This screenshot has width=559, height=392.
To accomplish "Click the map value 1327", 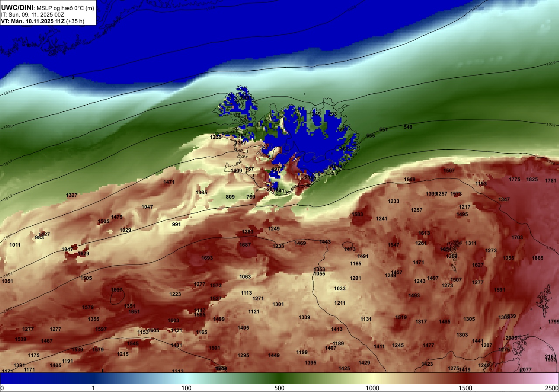I will coord(72,195).
